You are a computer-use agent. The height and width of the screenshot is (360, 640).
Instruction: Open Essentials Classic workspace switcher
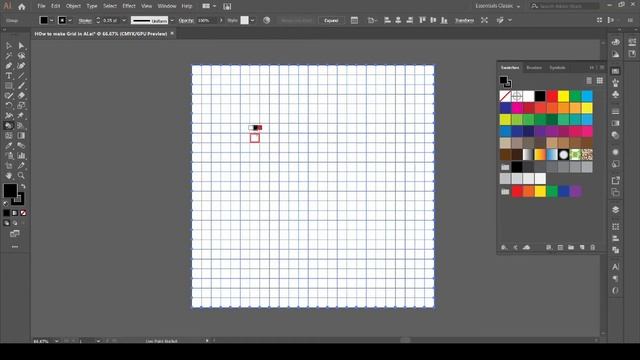(498, 6)
